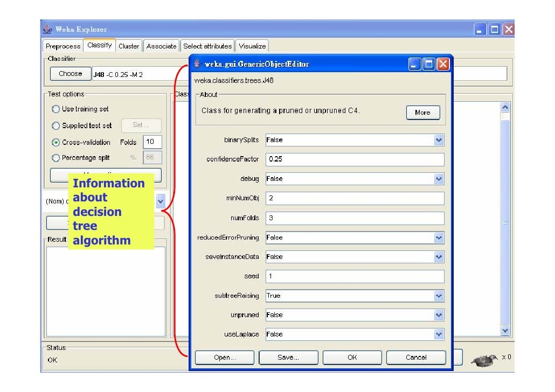The width and height of the screenshot is (555, 392).
Task: Switch to the Associate tab
Action: (x=162, y=46)
